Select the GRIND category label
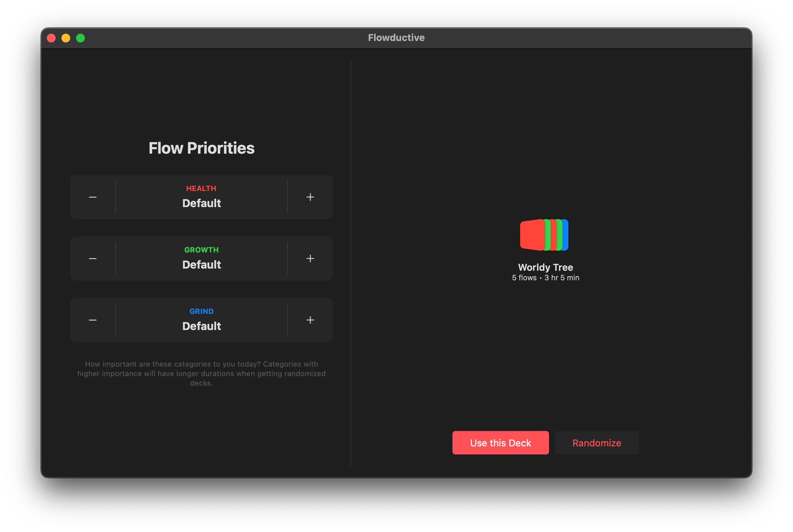The width and height of the screenshot is (793, 532). click(x=201, y=311)
